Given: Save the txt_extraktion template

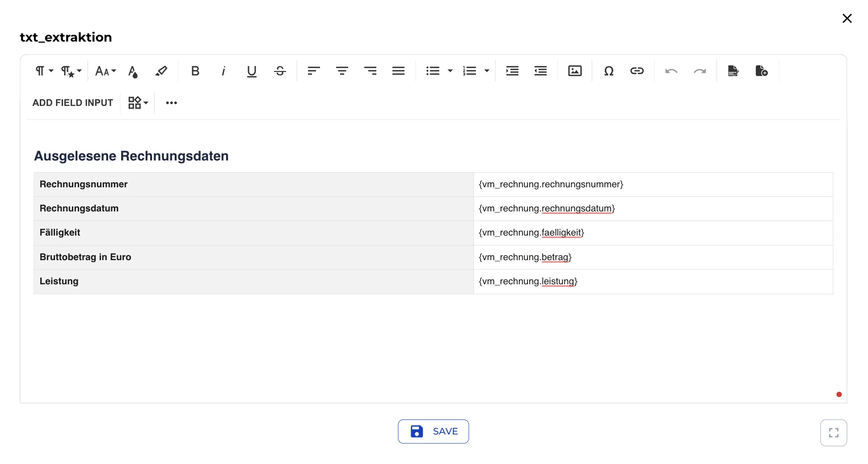Looking at the screenshot, I should [x=433, y=431].
